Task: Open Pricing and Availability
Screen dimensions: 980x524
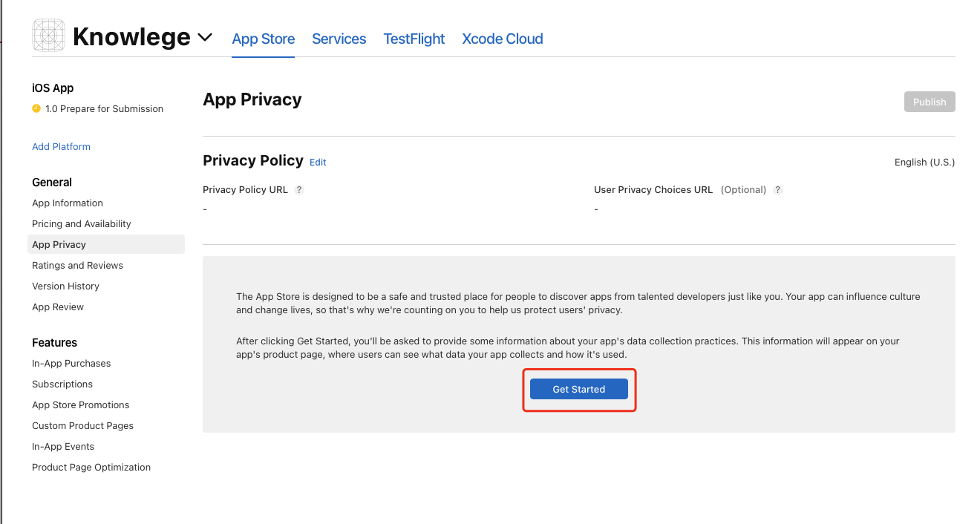Action: tap(82, 223)
